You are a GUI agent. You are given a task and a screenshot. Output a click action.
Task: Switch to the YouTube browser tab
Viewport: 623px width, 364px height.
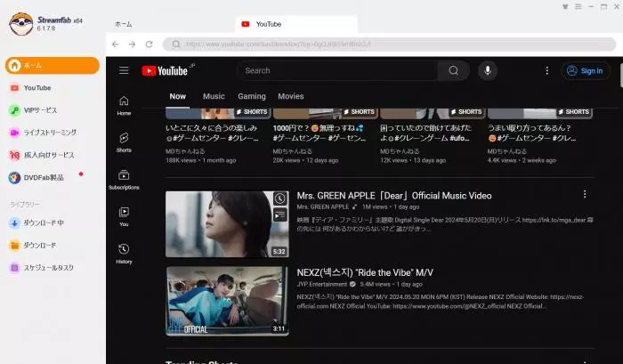[296, 24]
